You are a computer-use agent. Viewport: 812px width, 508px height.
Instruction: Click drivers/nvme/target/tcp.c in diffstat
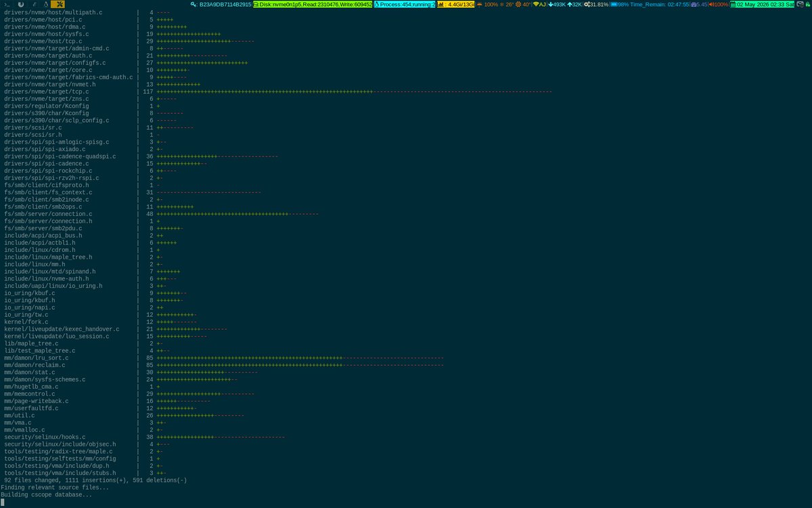click(47, 91)
